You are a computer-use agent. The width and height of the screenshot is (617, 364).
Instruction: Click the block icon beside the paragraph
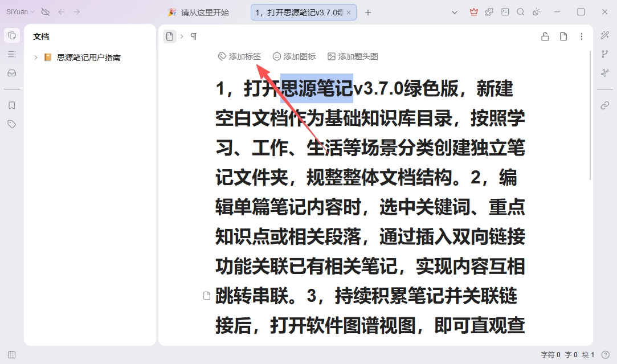(x=207, y=296)
